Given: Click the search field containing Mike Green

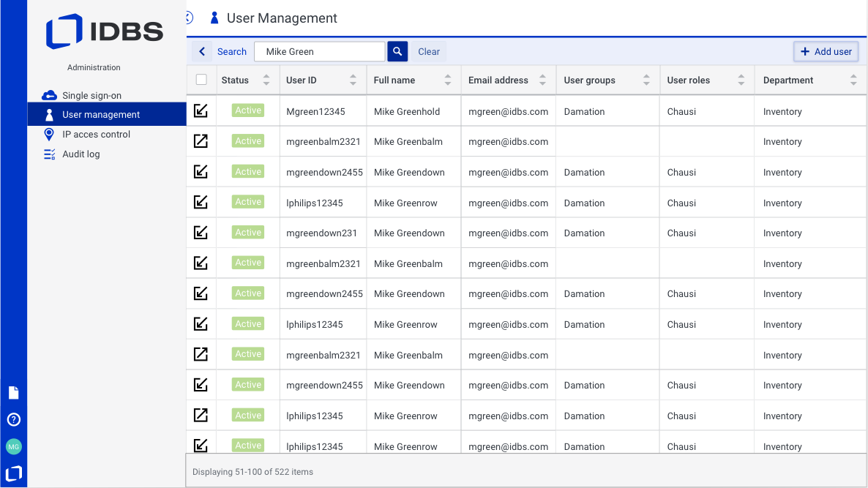Looking at the screenshot, I should 319,51.
